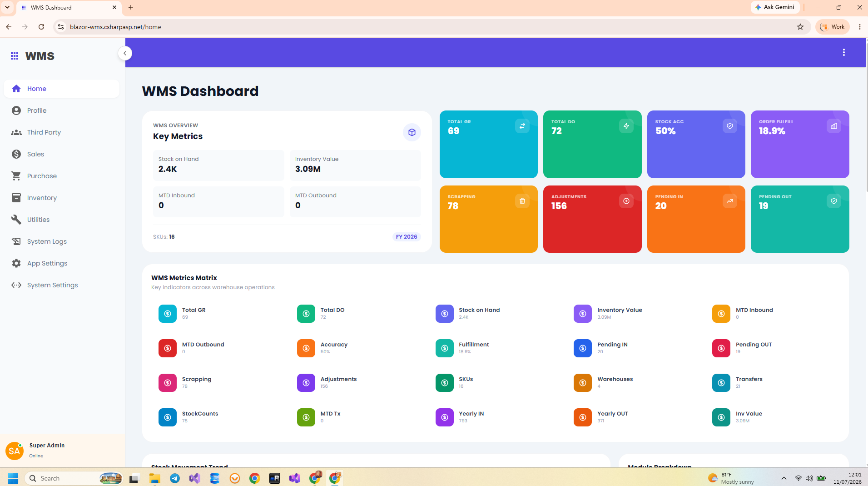Click the MTD Outbound matrix icon
This screenshot has height=486, width=868.
point(168,348)
